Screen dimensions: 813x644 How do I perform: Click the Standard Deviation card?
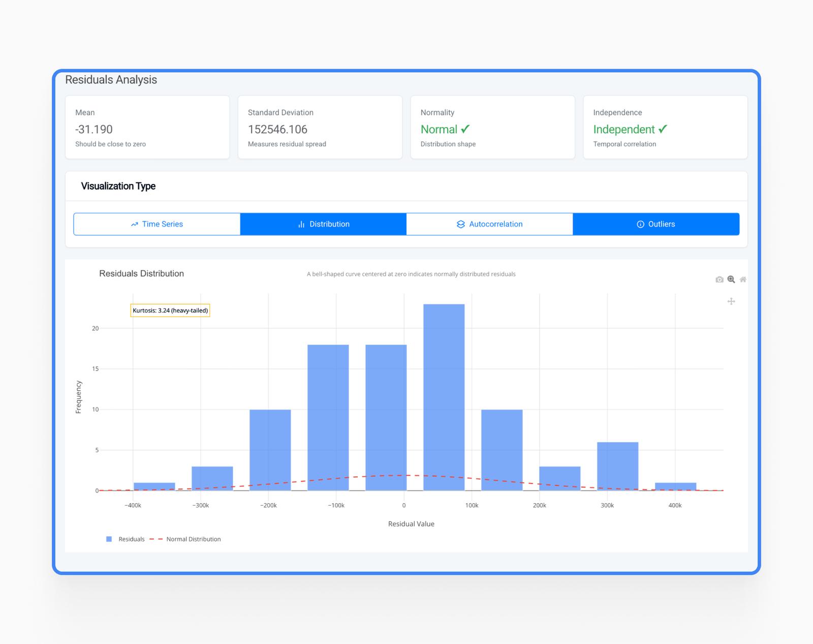(320, 127)
